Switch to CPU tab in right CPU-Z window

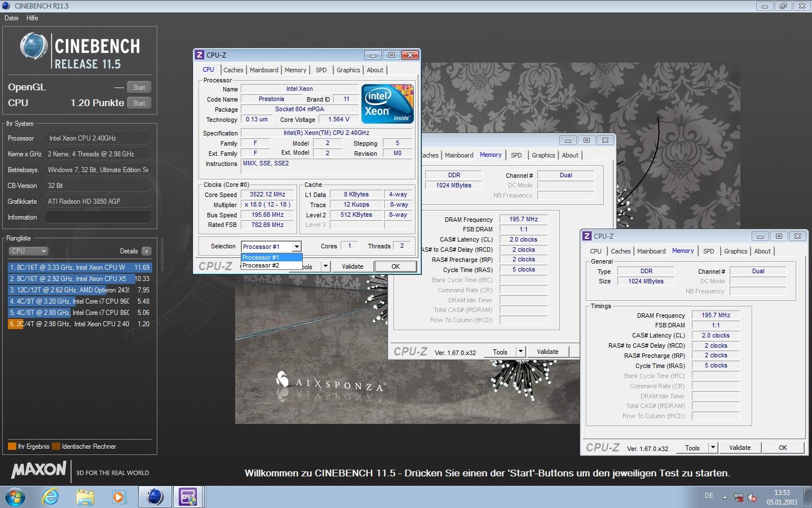(x=595, y=251)
